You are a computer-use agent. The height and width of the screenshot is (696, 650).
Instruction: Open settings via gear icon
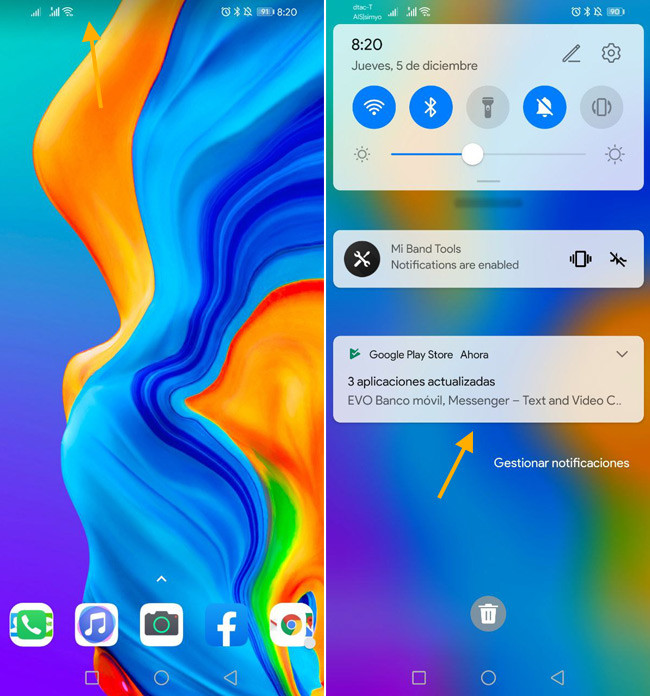tap(611, 53)
